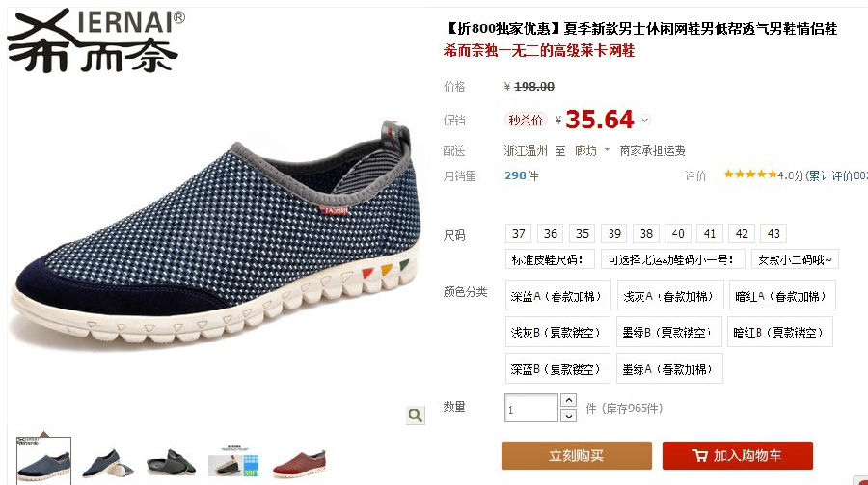Increase quantity with the up arrow
The image size is (868, 485).
568,400
